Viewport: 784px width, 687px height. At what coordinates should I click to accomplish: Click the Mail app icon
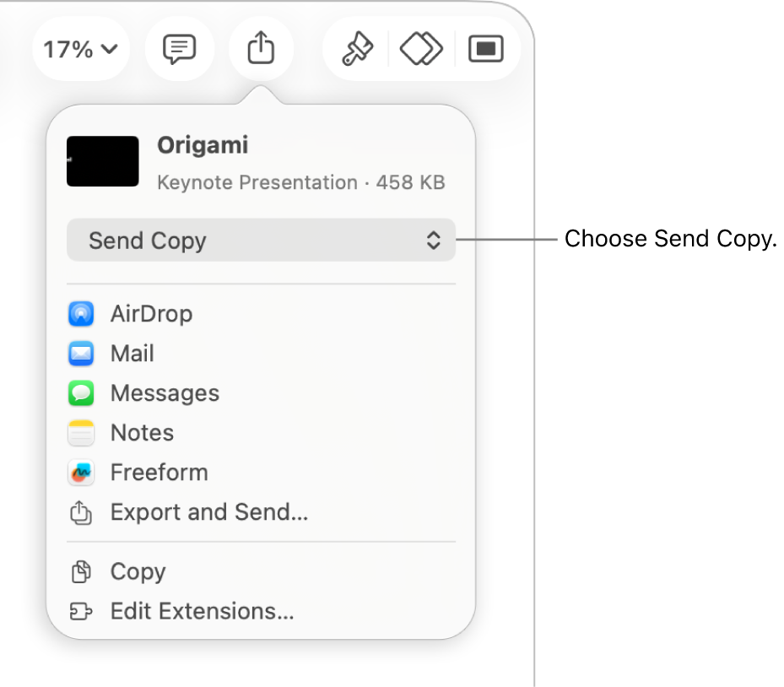point(80,353)
